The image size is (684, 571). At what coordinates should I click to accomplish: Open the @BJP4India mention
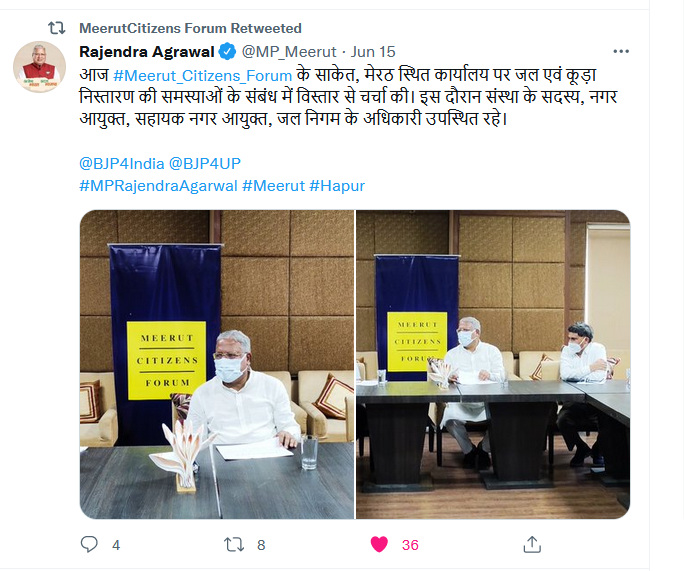(x=122, y=164)
